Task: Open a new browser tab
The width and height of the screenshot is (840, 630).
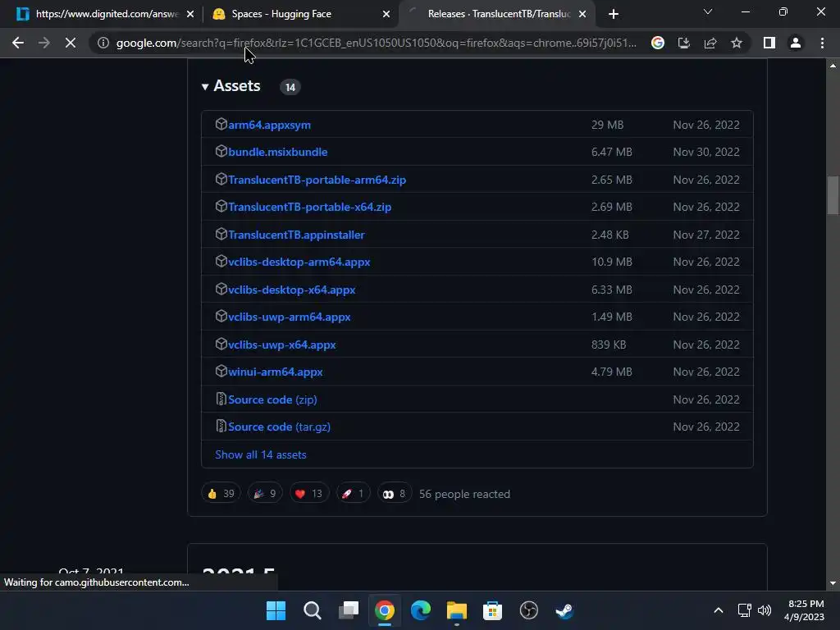Action: coord(614,14)
